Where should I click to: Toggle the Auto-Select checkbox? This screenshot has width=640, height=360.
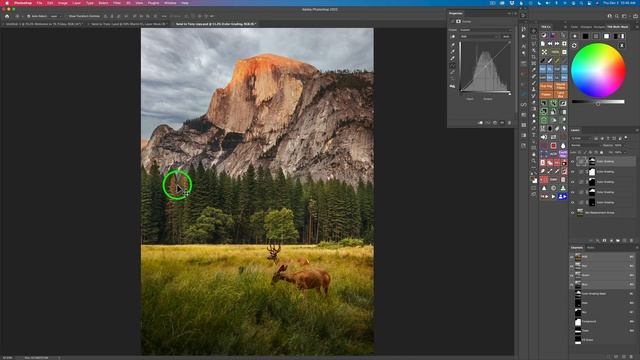(29, 16)
